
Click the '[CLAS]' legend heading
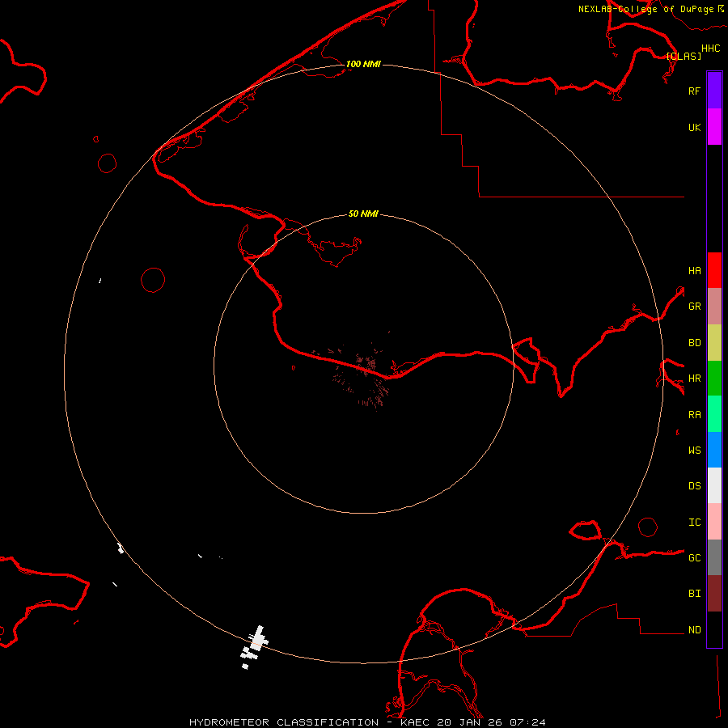[x=684, y=56]
